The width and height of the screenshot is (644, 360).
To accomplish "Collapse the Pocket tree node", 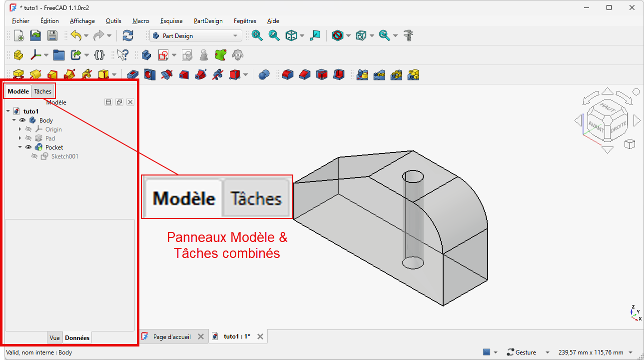I will coord(20,147).
